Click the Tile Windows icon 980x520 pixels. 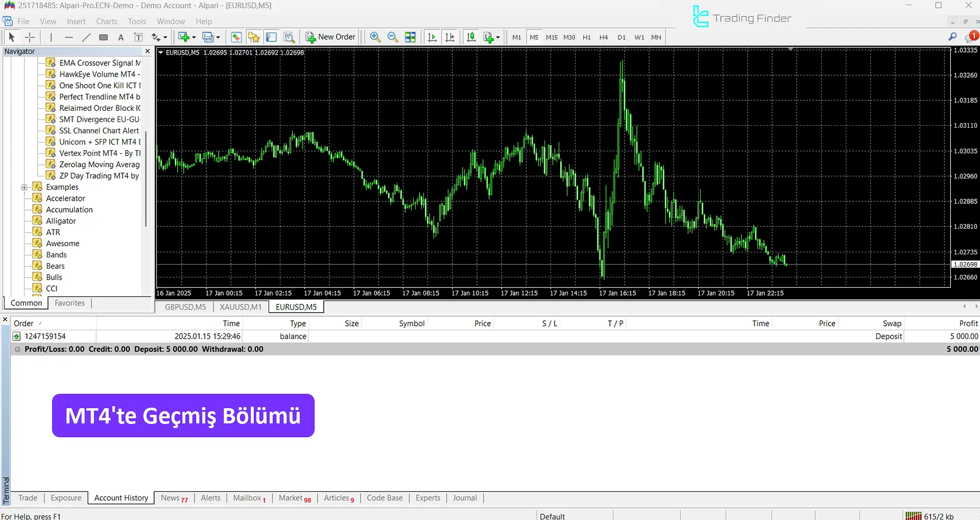(410, 37)
